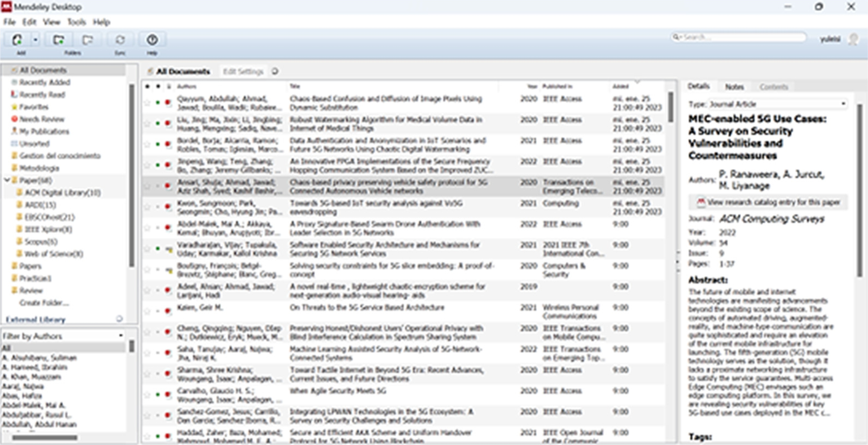The height and width of the screenshot is (445, 868).
Task: Click the Edit Settings button
Action: click(243, 71)
